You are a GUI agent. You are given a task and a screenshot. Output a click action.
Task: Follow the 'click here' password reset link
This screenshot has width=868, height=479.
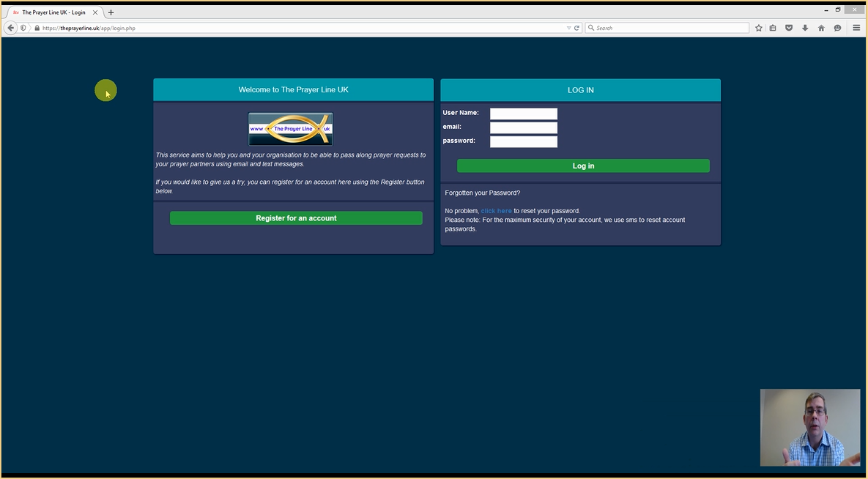tap(497, 211)
